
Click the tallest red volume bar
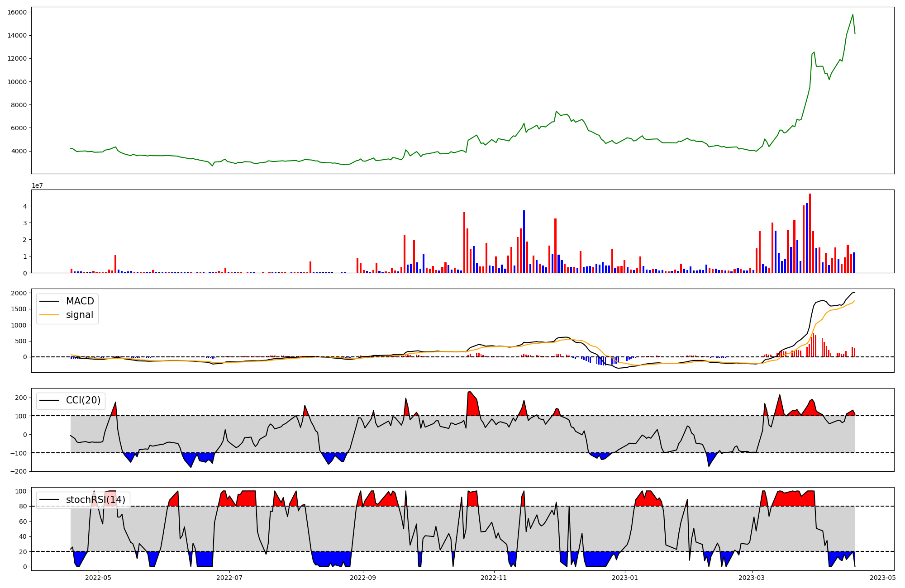[x=810, y=233]
